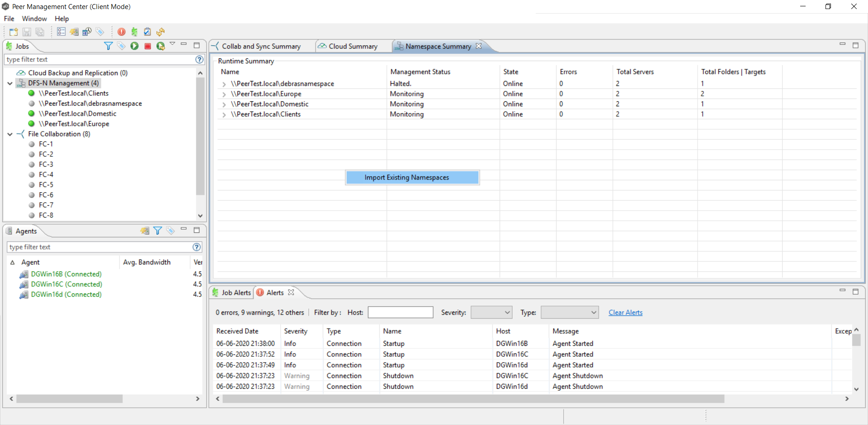Open the Help menu
Screen dimensions: 868x425
coord(62,19)
